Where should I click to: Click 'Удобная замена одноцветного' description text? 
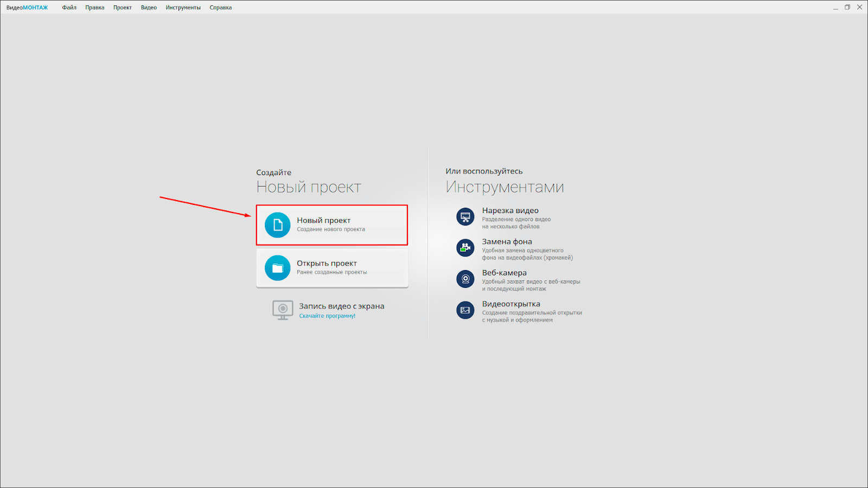coord(523,251)
